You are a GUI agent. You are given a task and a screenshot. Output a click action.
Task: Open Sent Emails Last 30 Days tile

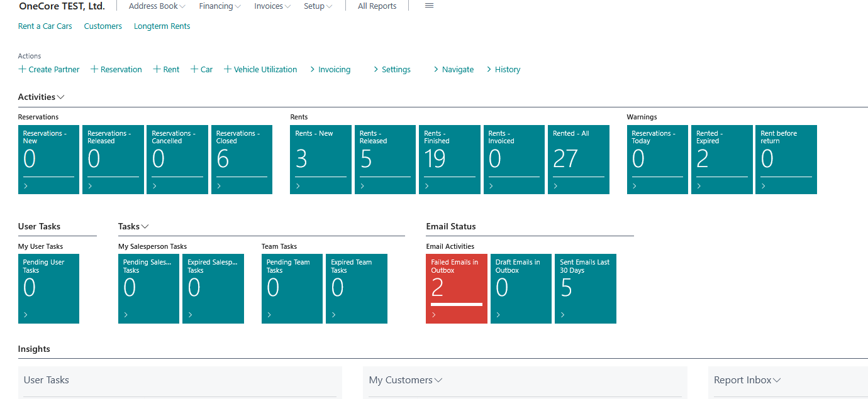[585, 288]
